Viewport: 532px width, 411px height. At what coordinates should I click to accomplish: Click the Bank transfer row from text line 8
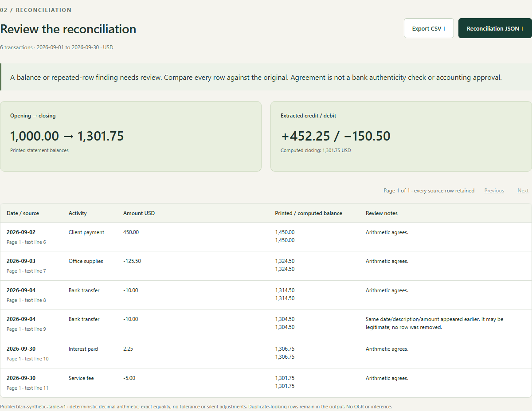tap(266, 295)
